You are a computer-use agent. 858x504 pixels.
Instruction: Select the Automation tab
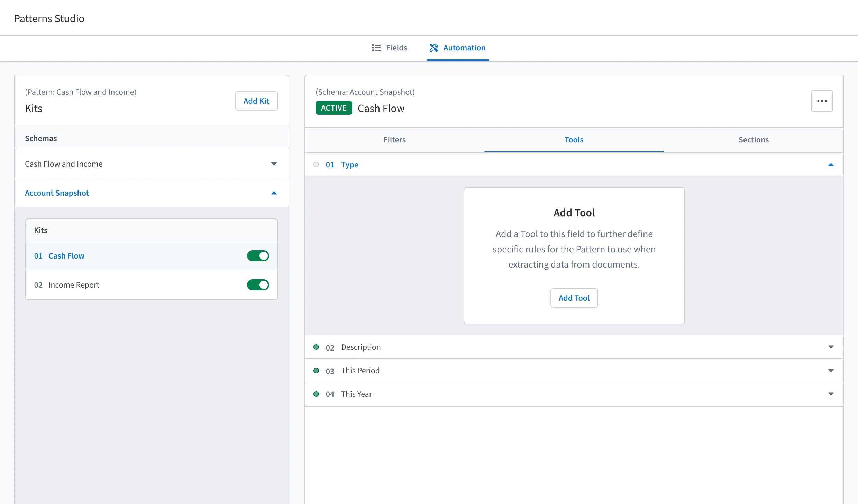click(x=457, y=48)
